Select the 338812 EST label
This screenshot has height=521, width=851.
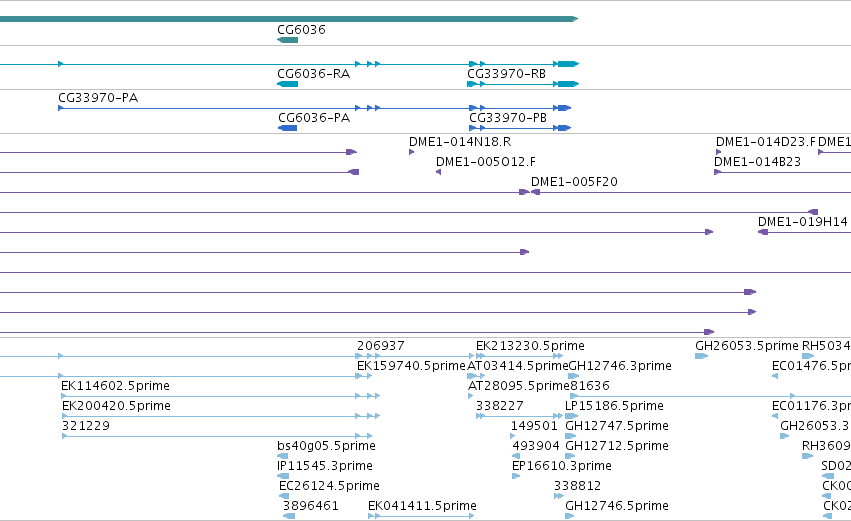click(x=577, y=487)
